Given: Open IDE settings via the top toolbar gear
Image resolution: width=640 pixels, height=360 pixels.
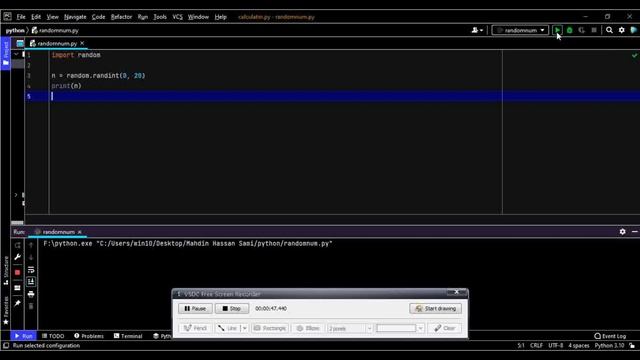Looking at the screenshot, I should click(x=621, y=30).
